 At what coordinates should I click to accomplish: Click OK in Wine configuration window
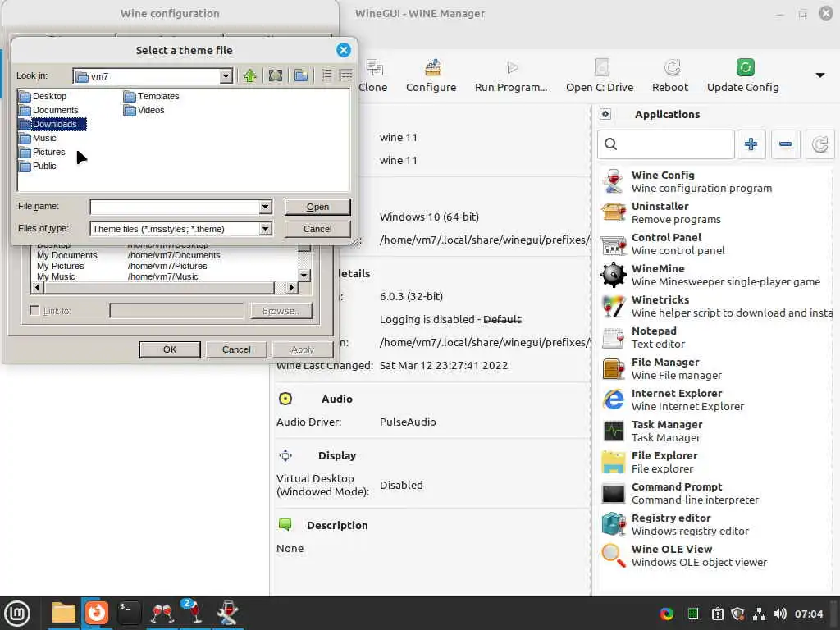pyautogui.click(x=170, y=349)
